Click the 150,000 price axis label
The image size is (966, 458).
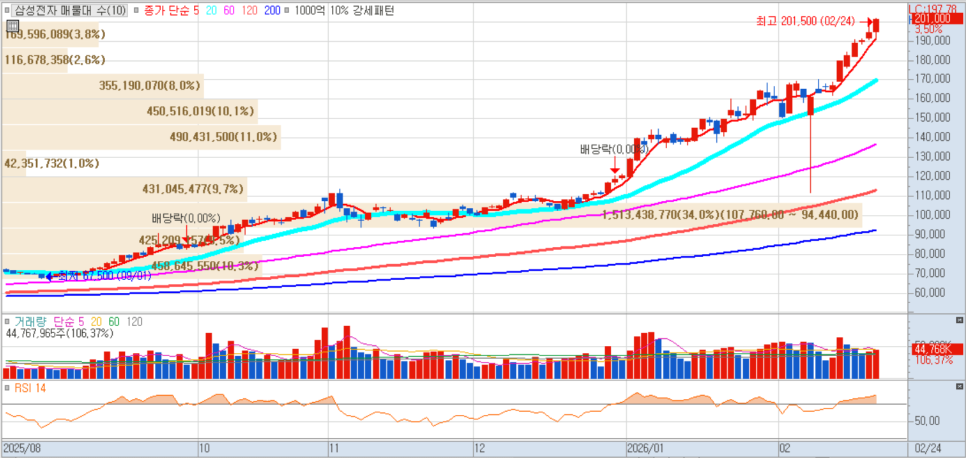931,118
